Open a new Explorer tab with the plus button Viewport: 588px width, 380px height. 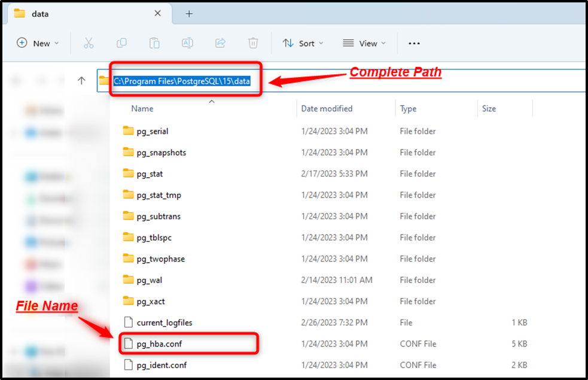[x=189, y=13]
